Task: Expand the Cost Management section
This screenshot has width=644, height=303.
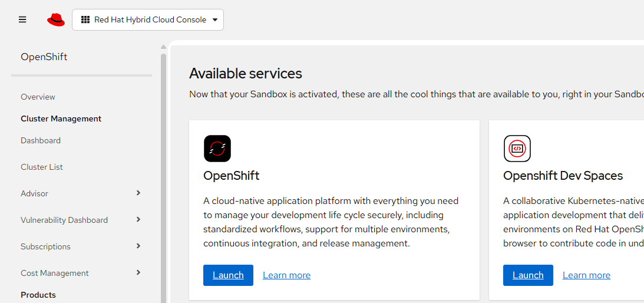Action: pyautogui.click(x=138, y=272)
